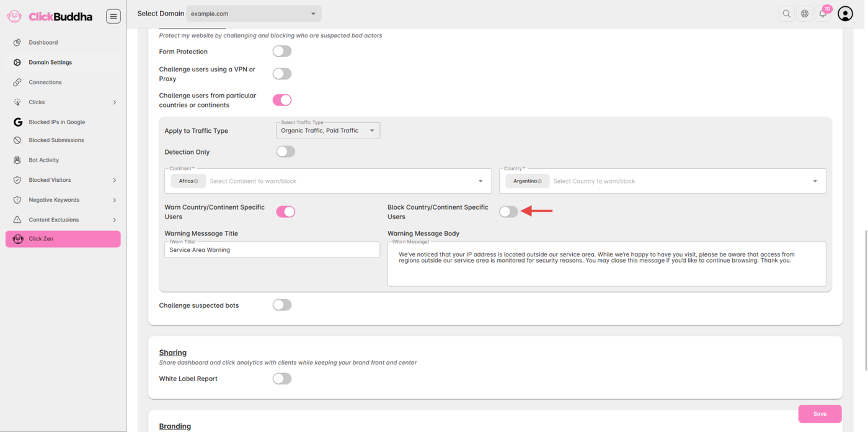This screenshot has height=432, width=868.
Task: Open the notifications bell
Action: coord(823,14)
